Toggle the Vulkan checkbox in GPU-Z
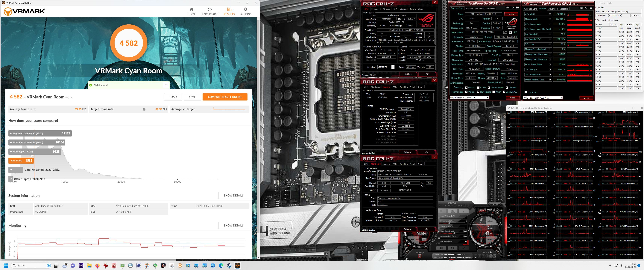This screenshot has width=644, height=270. [466, 92]
